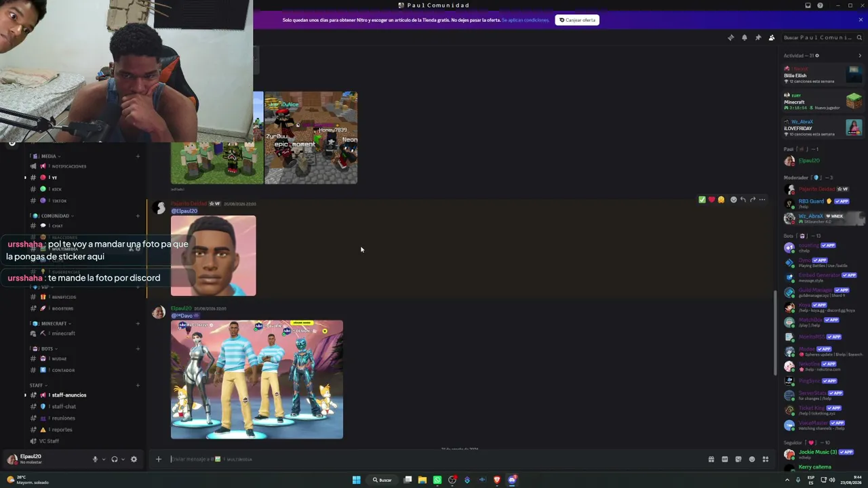Screen dimensions: 868x488
Task: Join the VC Staff voice channel
Action: [85, 441]
